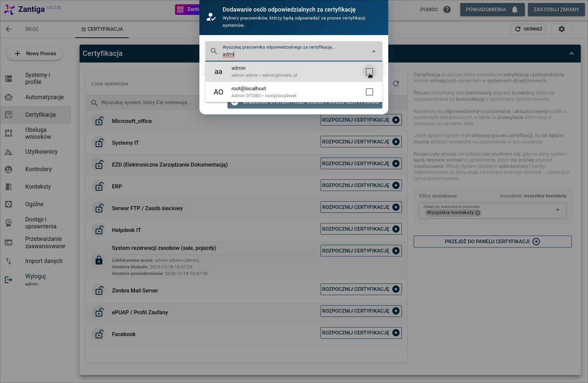
Task: Open Użytkownicy in sidebar menu
Action: tap(41, 152)
